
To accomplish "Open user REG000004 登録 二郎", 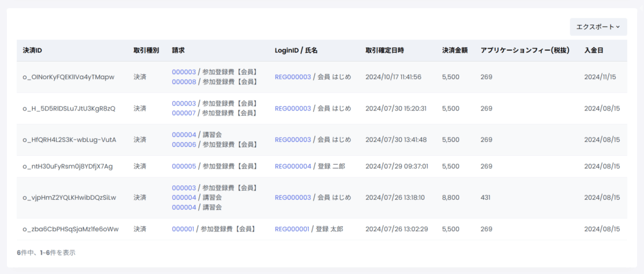I will pyautogui.click(x=292, y=167).
